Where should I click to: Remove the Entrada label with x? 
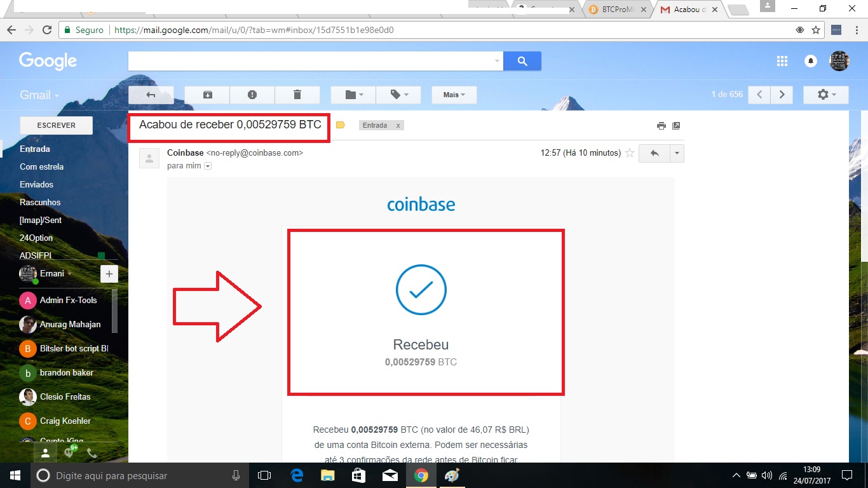pyautogui.click(x=398, y=125)
